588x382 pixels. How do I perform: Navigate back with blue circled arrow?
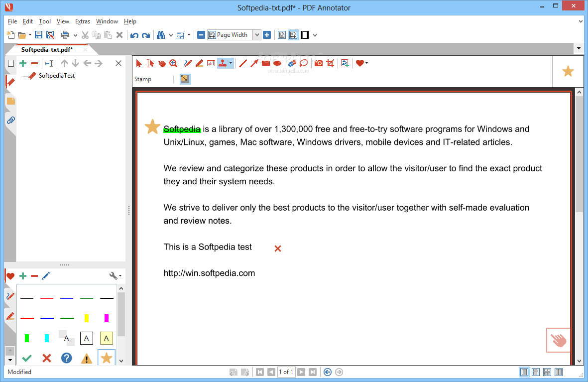click(328, 372)
